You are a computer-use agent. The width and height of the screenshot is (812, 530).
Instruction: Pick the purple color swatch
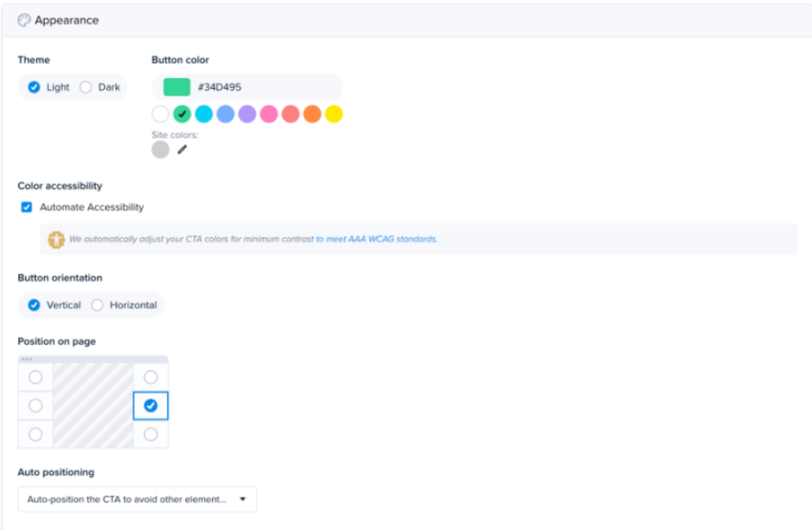(x=248, y=114)
